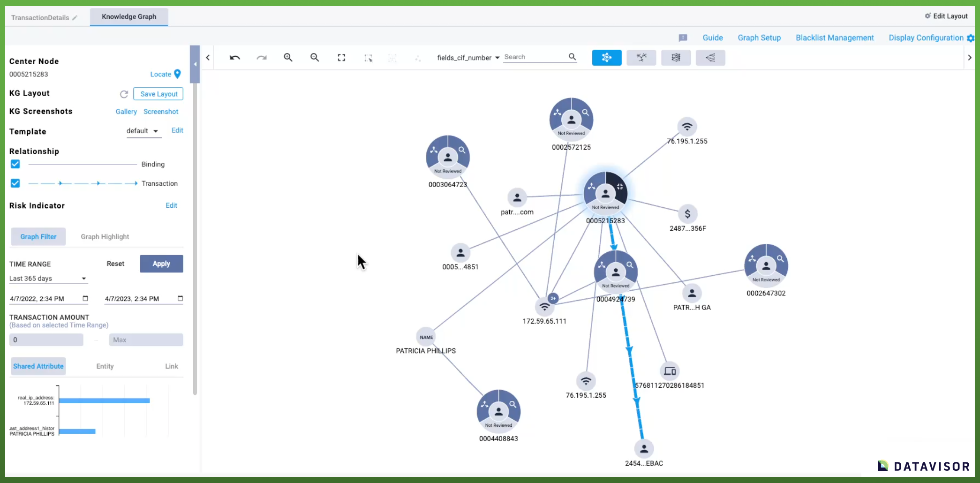Switch to the Graph Highlight tab
This screenshot has width=980, height=483.
coord(105,236)
